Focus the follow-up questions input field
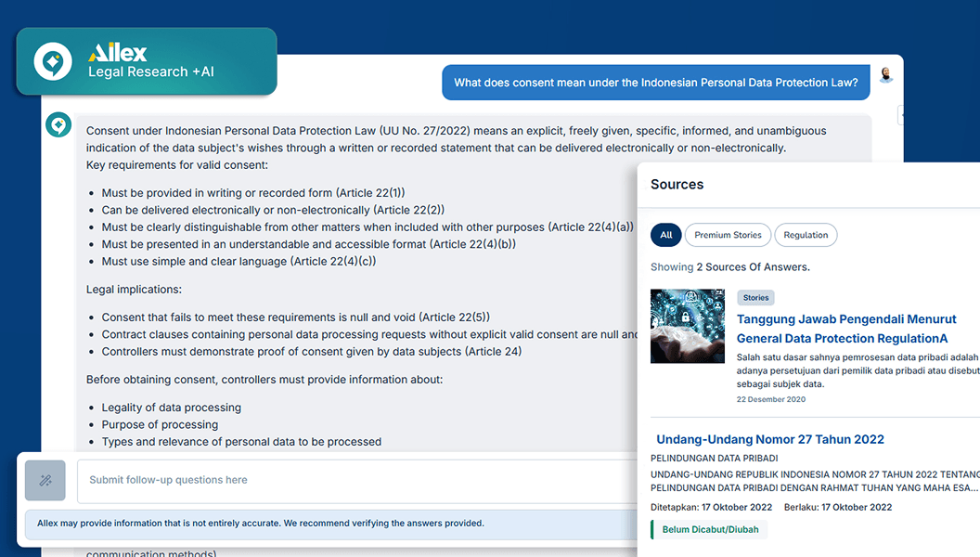Screen dimensions: 980x557 click(353, 480)
